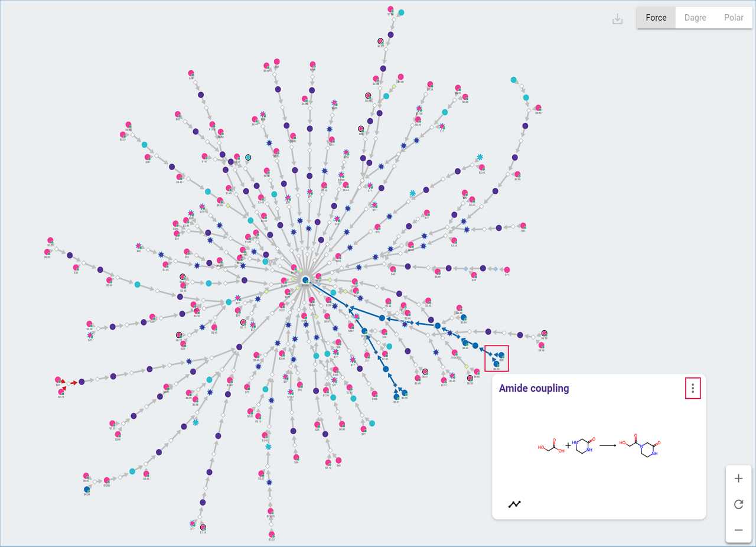Image resolution: width=756 pixels, height=547 pixels.
Task: Reset the graph view with circular arrow
Action: tap(738, 504)
